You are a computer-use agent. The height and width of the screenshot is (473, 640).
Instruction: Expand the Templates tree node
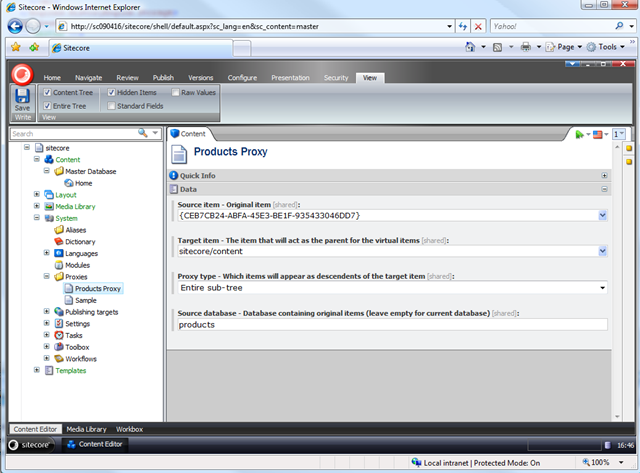pos(37,370)
